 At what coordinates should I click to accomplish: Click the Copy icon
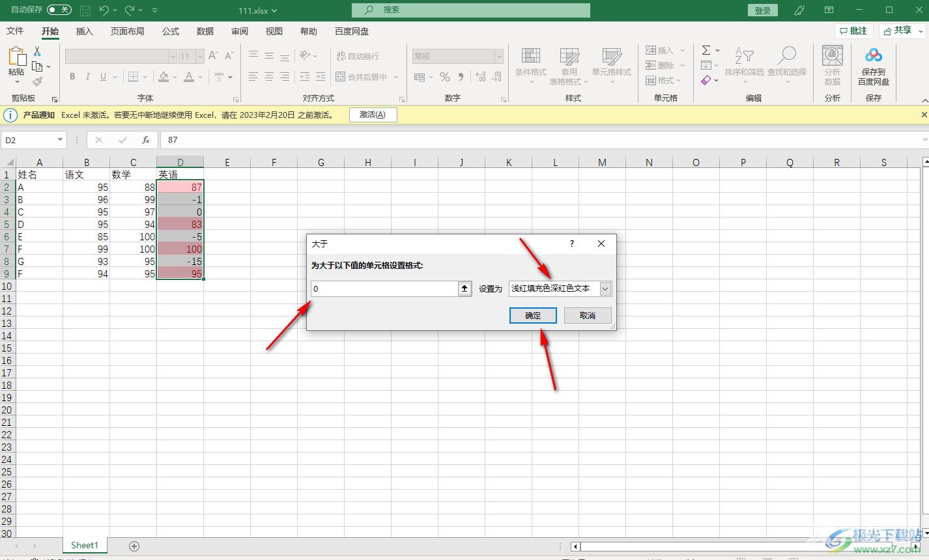tap(37, 66)
